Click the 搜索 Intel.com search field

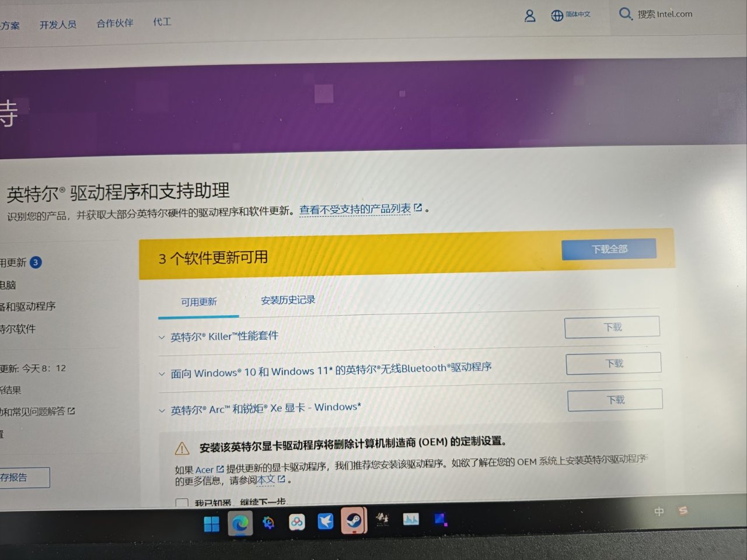point(665,14)
